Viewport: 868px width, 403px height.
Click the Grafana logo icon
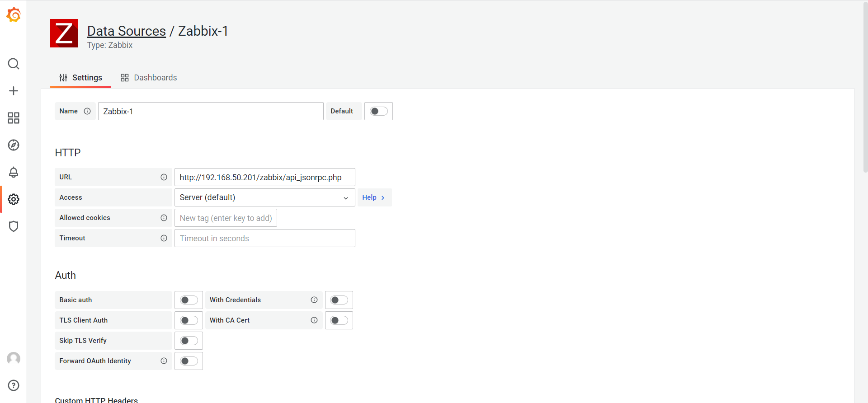coord(14,15)
